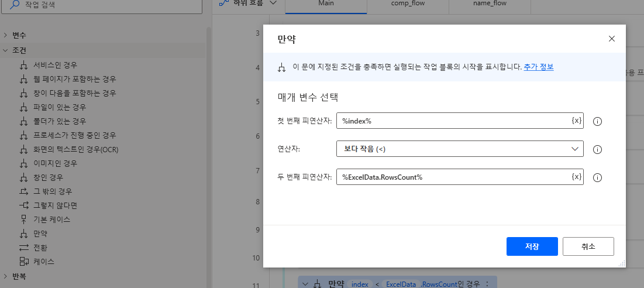Select the 전환 action
The image size is (644, 288).
click(x=40, y=248)
